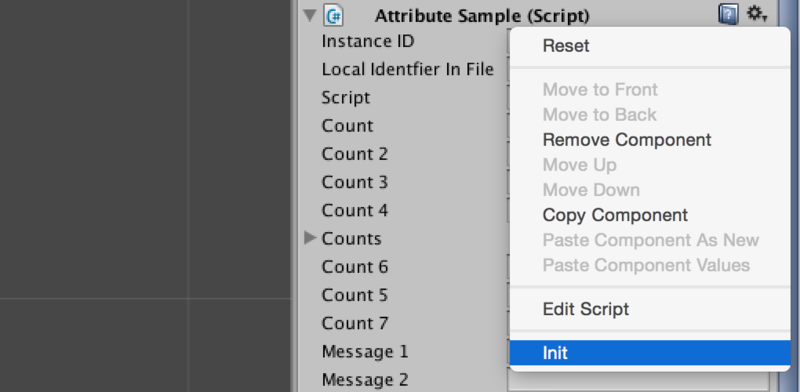Select the Instance ID label

368,41
